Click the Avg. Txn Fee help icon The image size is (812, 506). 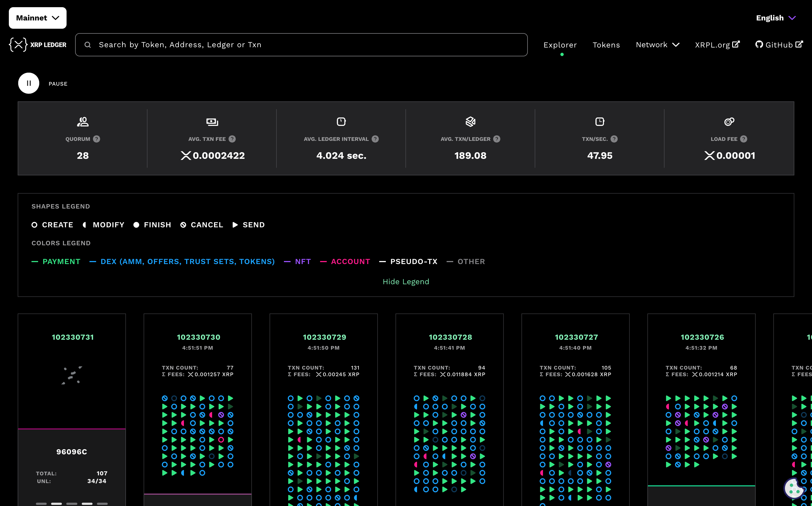232,139
